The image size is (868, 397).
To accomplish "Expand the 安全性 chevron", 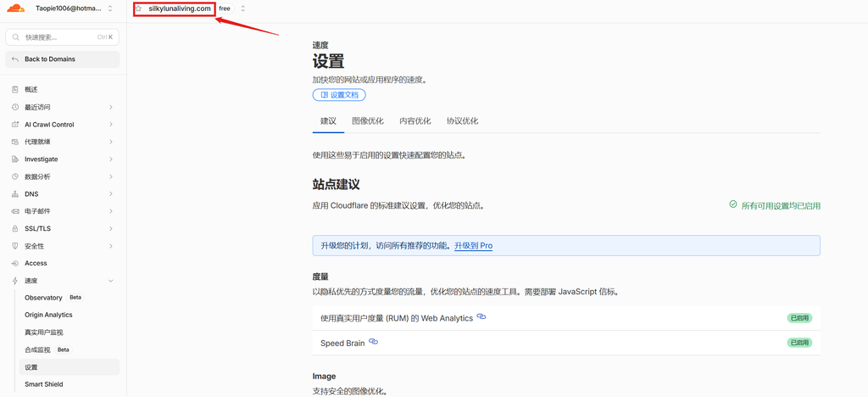I will 111,246.
